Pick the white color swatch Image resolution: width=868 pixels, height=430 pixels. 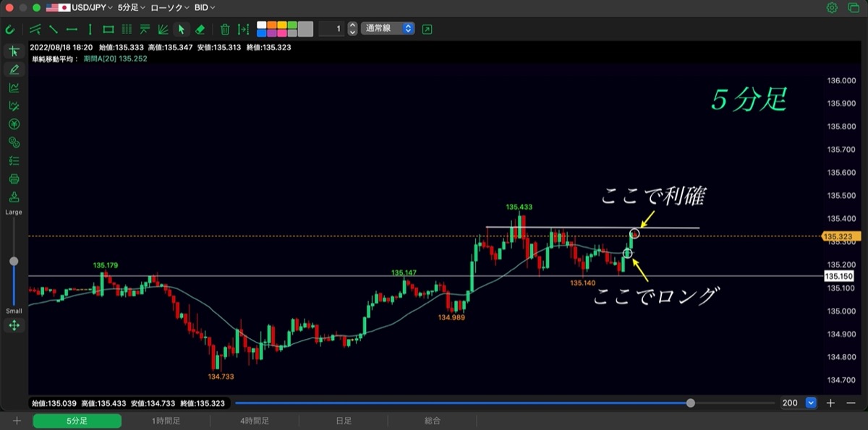pyautogui.click(x=262, y=25)
